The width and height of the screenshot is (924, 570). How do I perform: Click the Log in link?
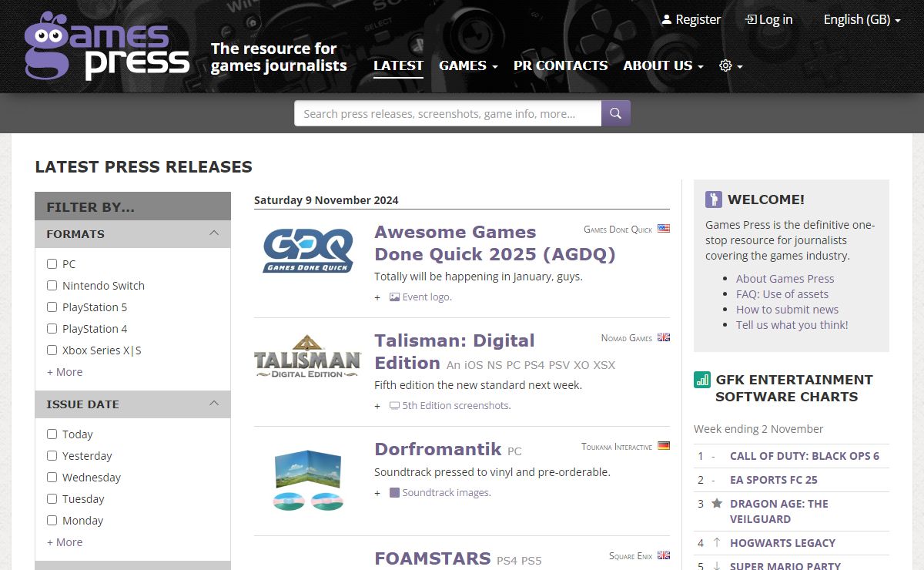click(768, 20)
